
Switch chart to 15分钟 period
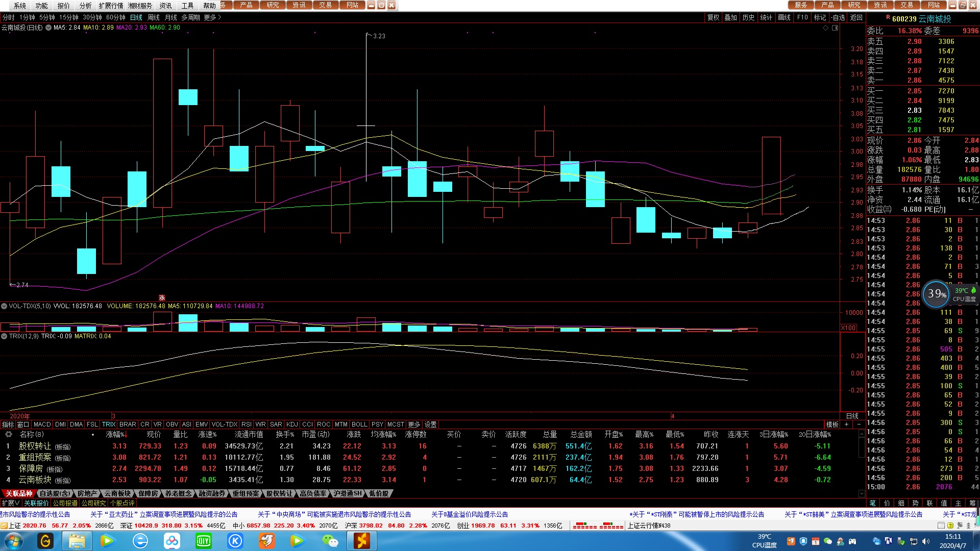click(69, 17)
